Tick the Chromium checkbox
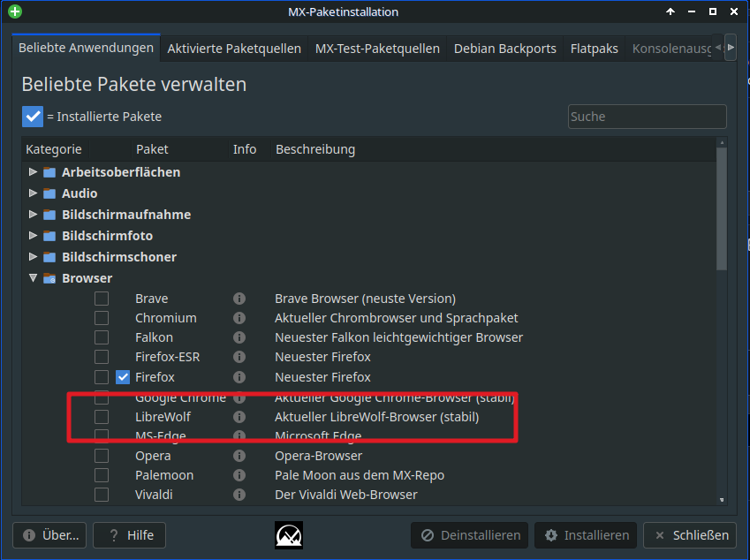 [x=102, y=318]
